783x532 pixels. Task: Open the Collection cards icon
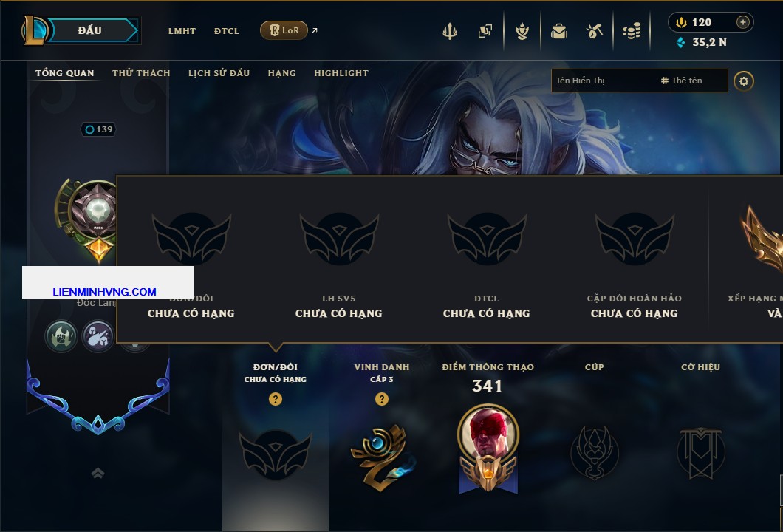point(485,31)
